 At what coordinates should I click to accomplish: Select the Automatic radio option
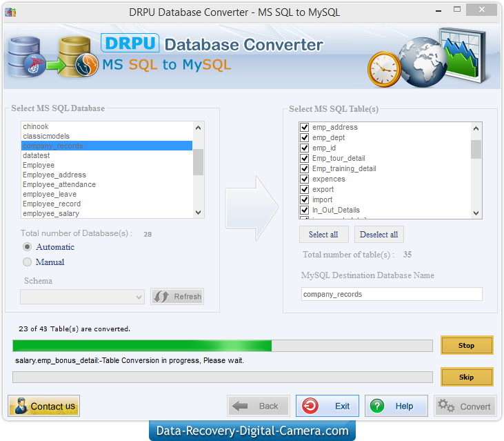coord(28,246)
